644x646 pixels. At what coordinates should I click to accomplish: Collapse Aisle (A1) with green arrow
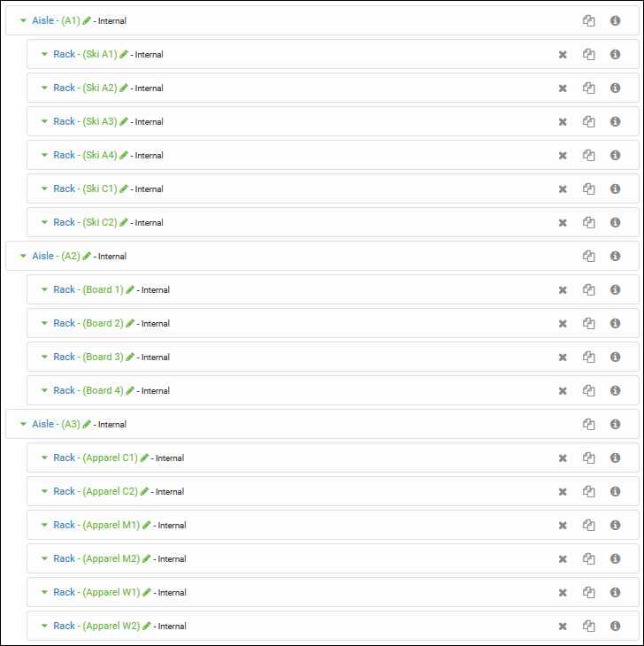24,20
